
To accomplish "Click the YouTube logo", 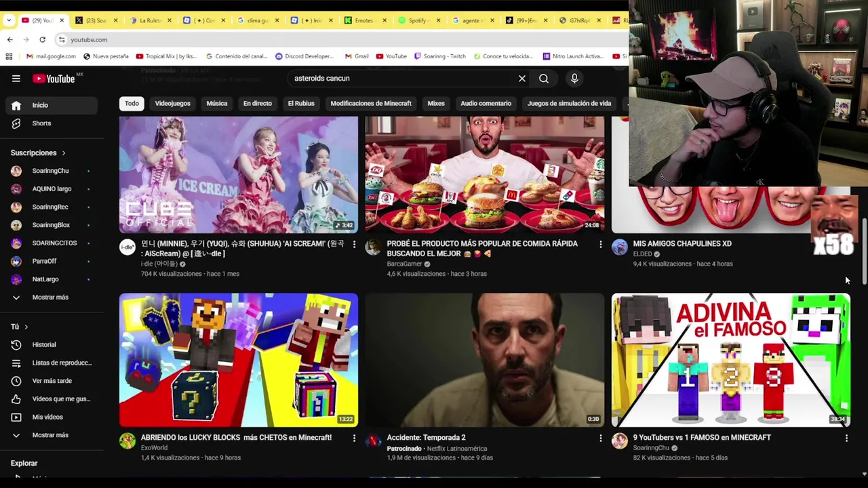I will click(x=54, y=79).
